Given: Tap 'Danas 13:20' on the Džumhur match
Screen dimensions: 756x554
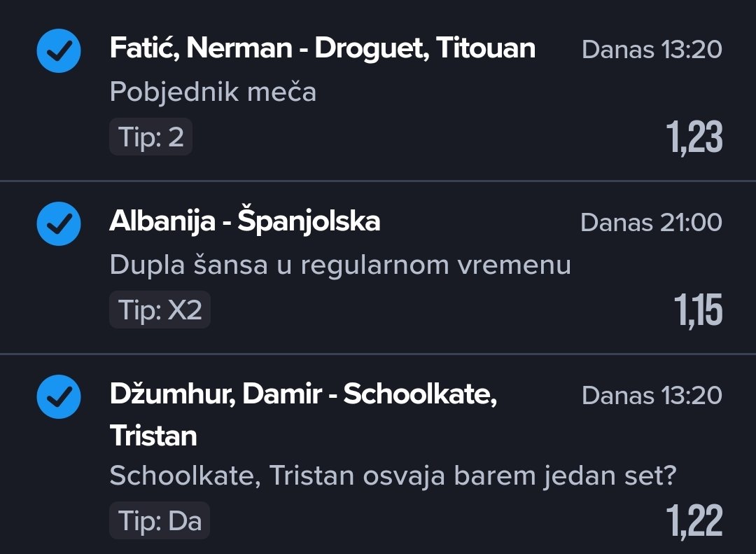Looking at the screenshot, I should (x=652, y=396).
